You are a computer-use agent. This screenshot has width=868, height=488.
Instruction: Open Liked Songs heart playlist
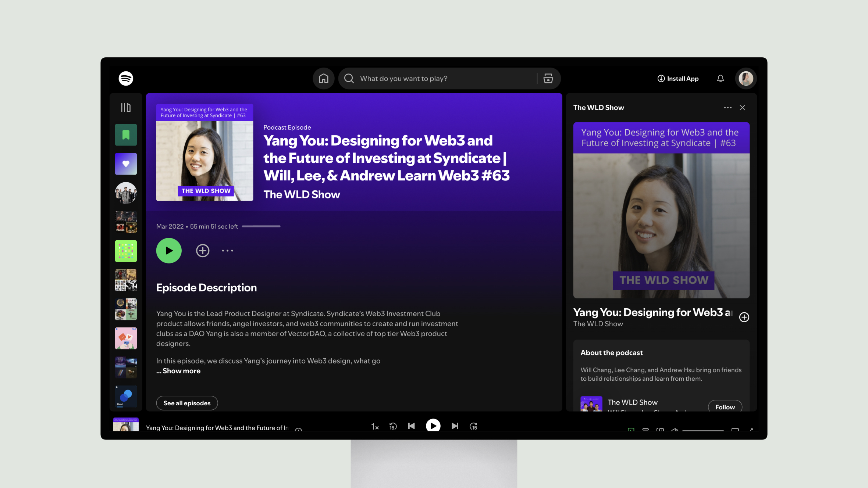coord(126,164)
